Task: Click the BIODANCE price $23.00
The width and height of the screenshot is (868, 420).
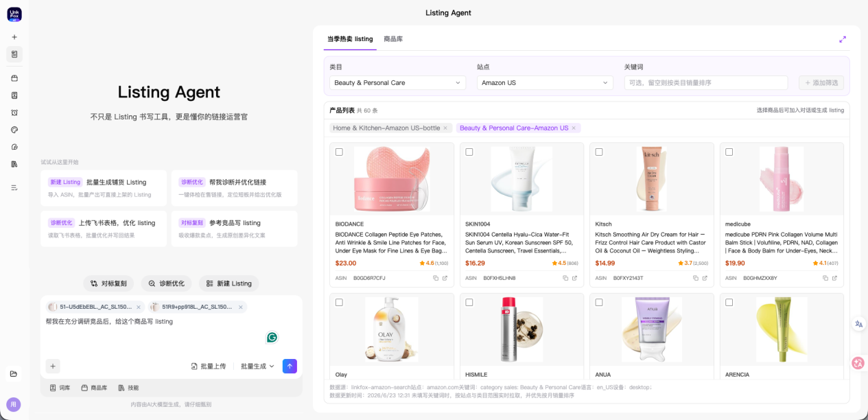Action: pyautogui.click(x=346, y=263)
